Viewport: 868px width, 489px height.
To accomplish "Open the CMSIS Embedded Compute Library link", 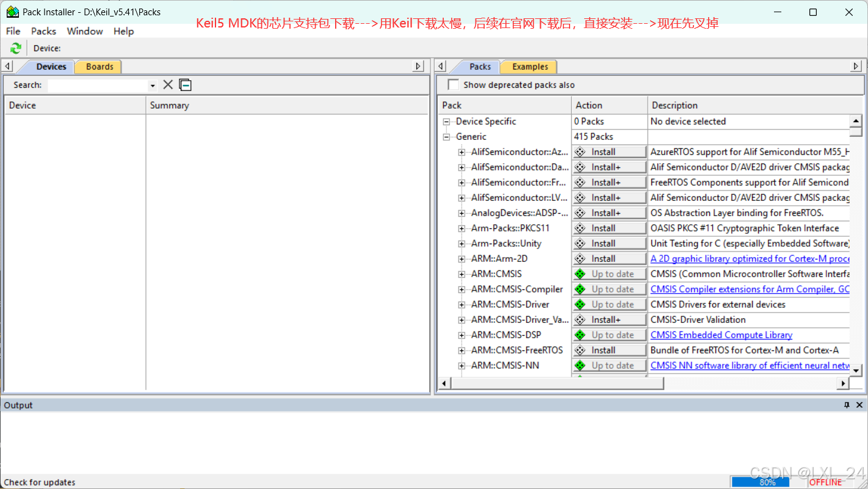I will pos(722,335).
